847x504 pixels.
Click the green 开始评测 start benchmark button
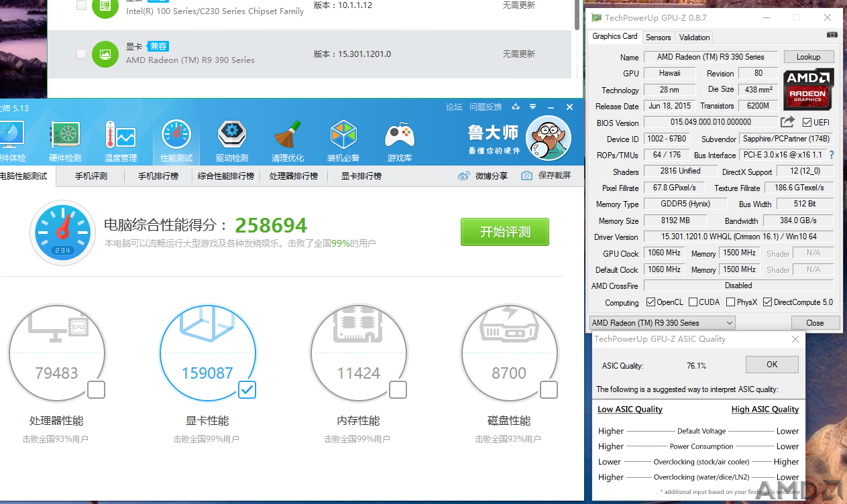(x=505, y=232)
